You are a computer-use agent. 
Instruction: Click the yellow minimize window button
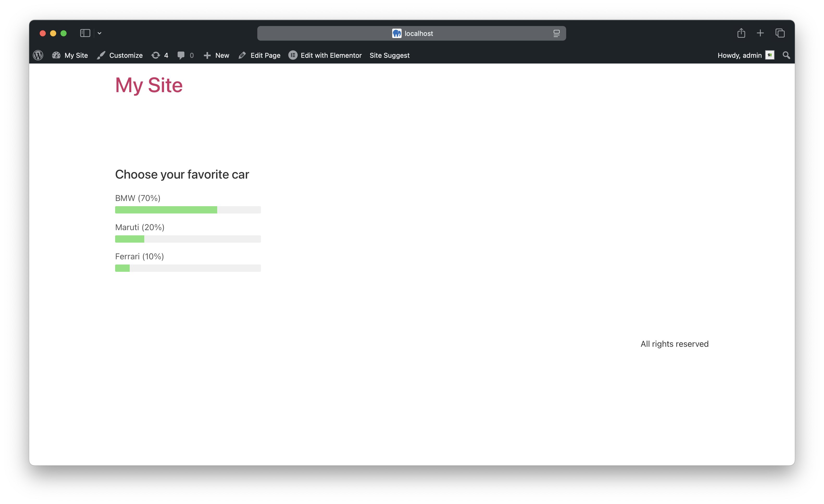click(53, 33)
